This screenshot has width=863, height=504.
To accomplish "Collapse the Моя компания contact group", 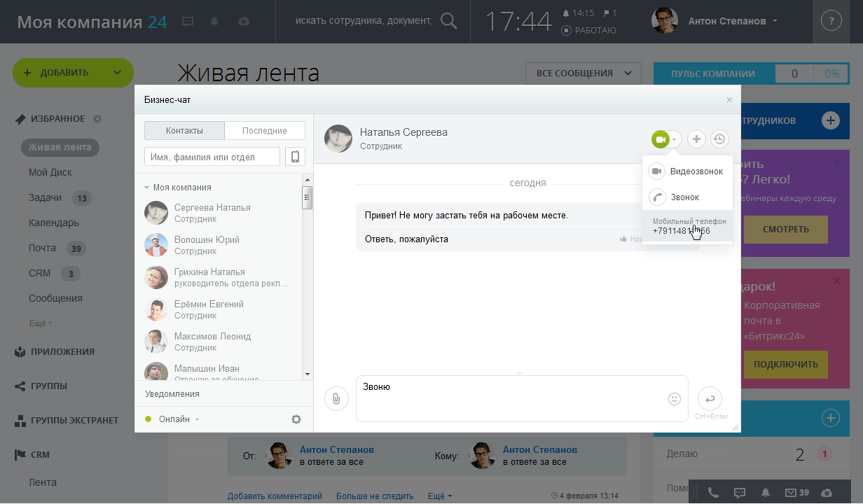I will [x=178, y=188].
